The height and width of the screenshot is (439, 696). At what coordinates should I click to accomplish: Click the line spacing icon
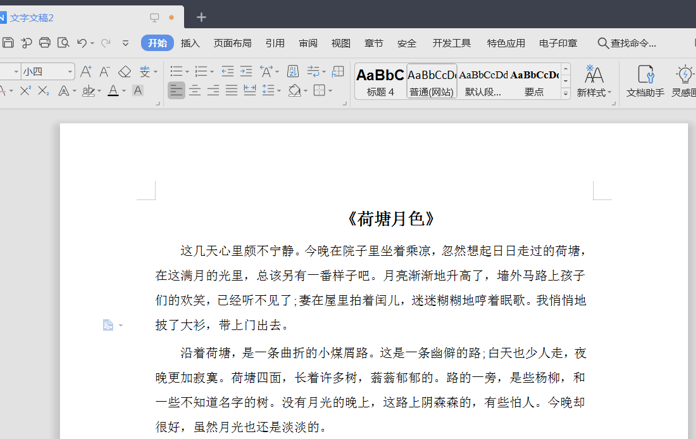coord(268,91)
